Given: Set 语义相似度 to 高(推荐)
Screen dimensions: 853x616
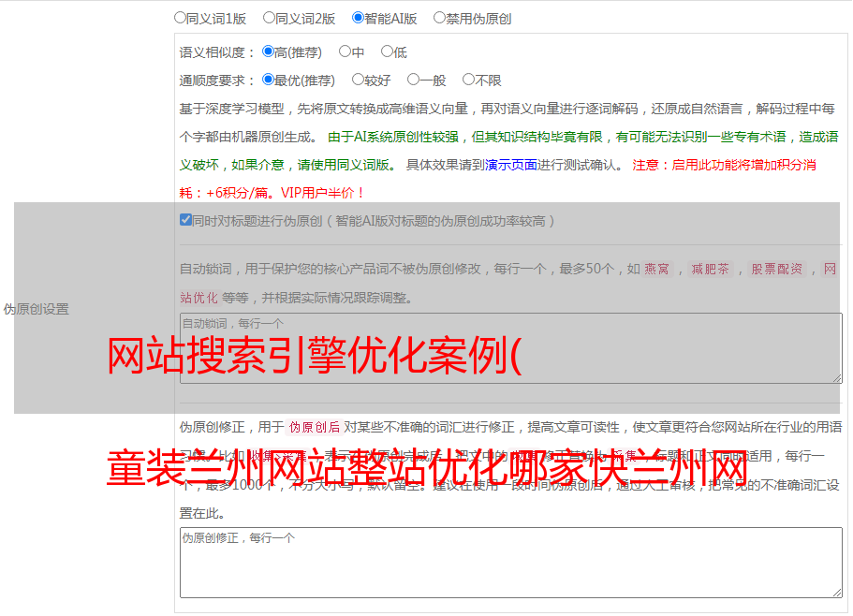Looking at the screenshot, I should 268,51.
